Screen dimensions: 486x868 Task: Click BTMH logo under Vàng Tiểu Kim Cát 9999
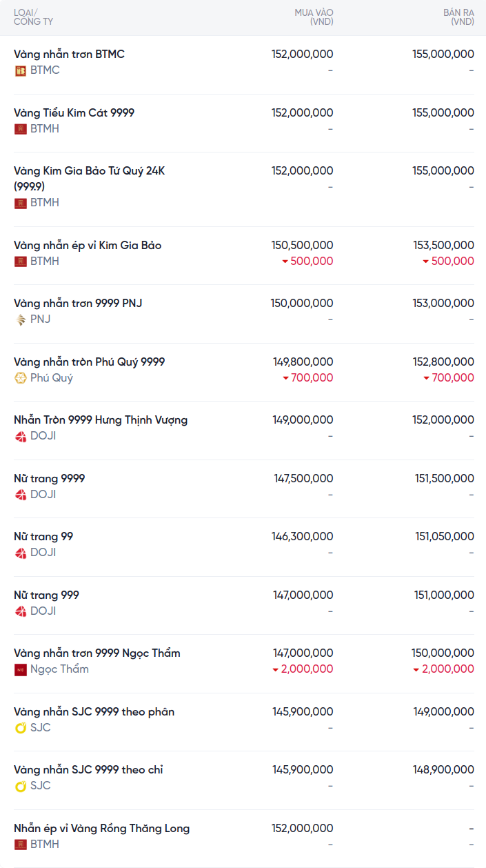tap(21, 129)
